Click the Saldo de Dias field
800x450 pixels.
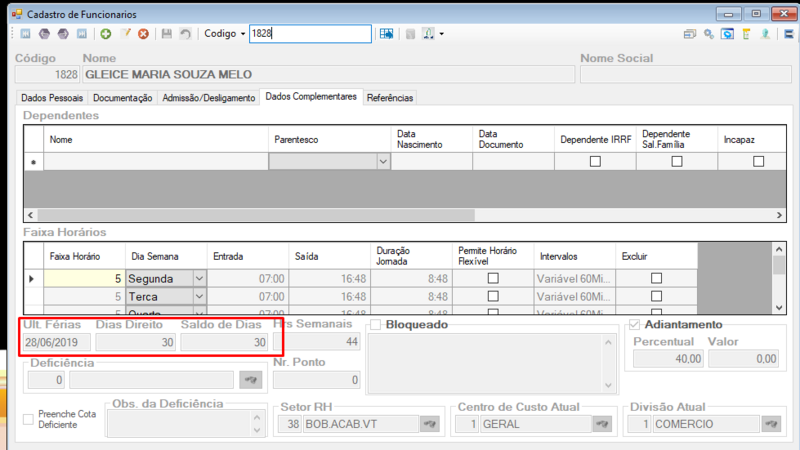coord(224,342)
